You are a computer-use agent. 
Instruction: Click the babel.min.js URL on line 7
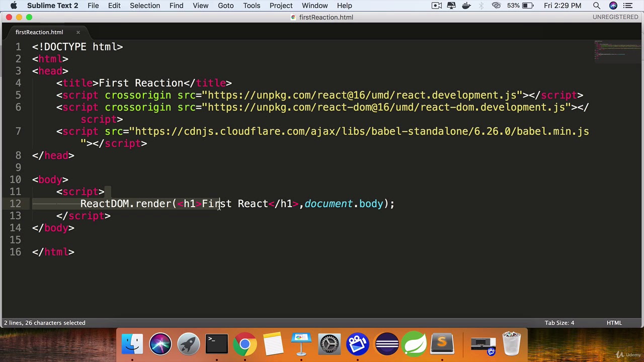(x=362, y=131)
